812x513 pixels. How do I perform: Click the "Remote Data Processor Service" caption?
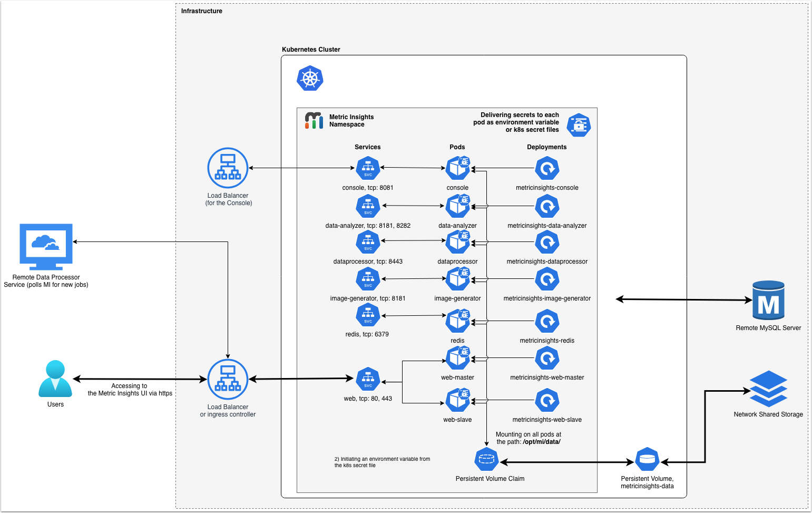46,281
